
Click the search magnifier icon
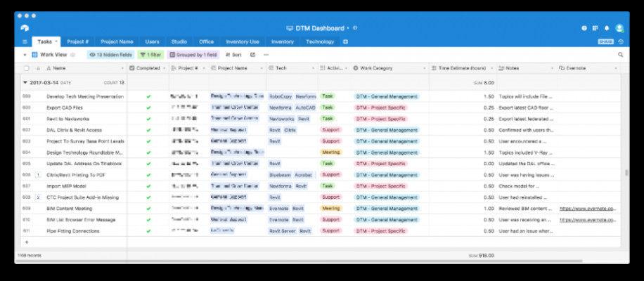pyautogui.click(x=621, y=55)
